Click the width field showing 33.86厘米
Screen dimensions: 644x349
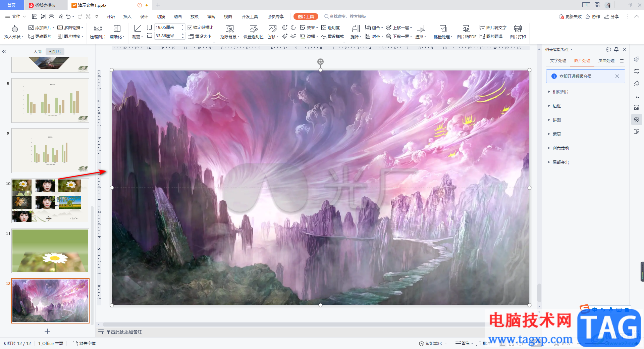pyautogui.click(x=167, y=36)
